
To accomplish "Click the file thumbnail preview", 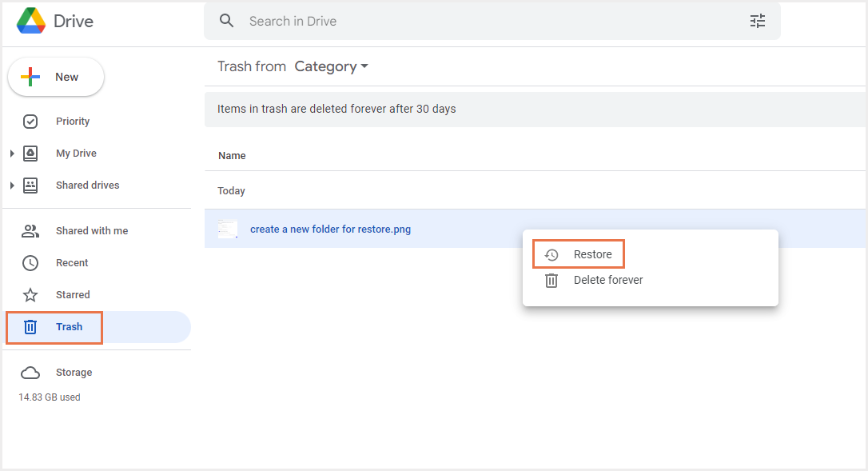I will click(x=228, y=230).
